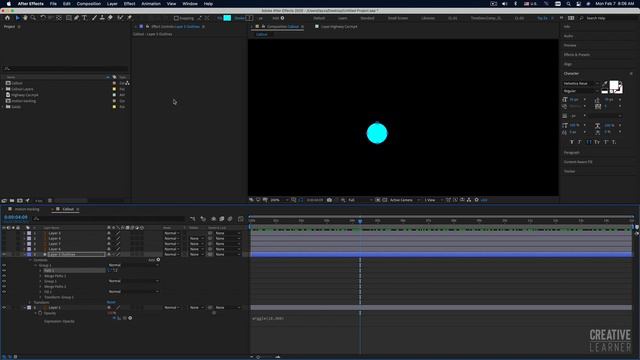
Task: Toggle visibility of Fill 1
Action: coord(4,292)
